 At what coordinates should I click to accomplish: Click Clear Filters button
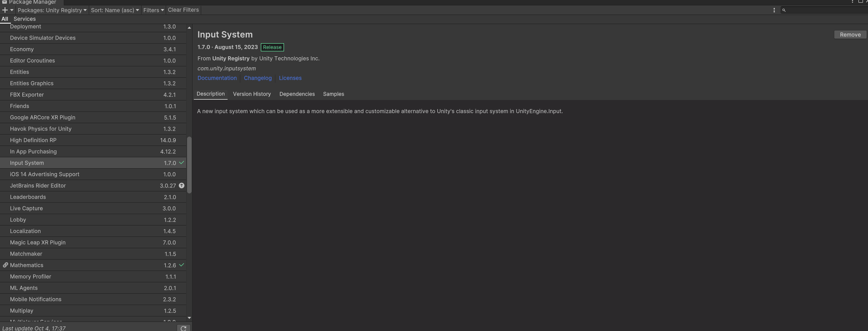pos(183,10)
